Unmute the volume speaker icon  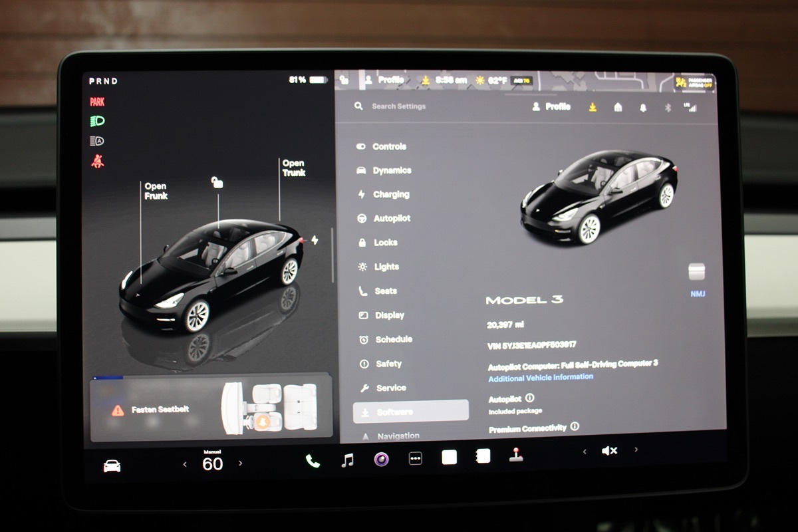(x=609, y=451)
